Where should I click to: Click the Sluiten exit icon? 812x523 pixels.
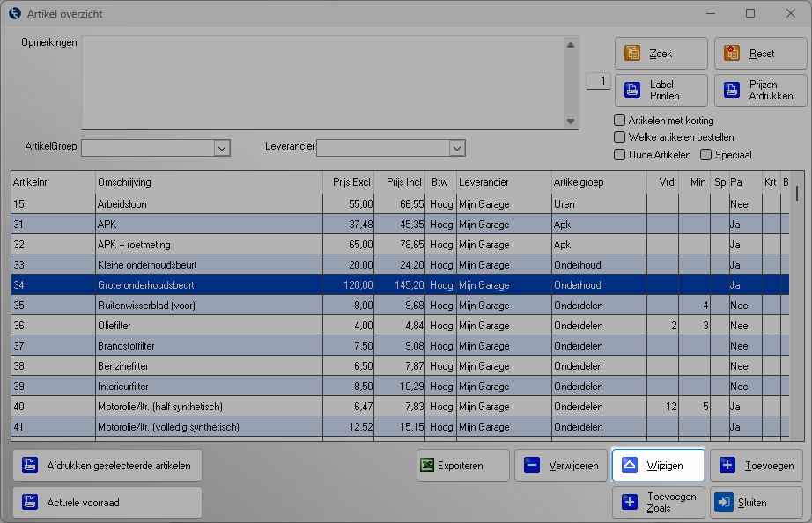tap(724, 502)
